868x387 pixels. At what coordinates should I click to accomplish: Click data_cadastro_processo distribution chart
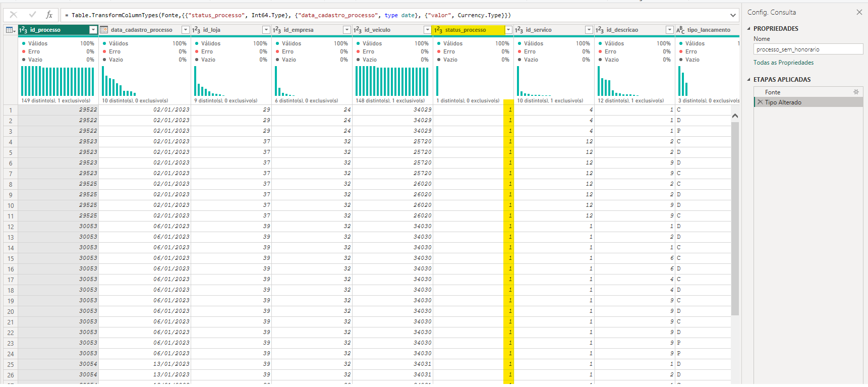(119, 81)
